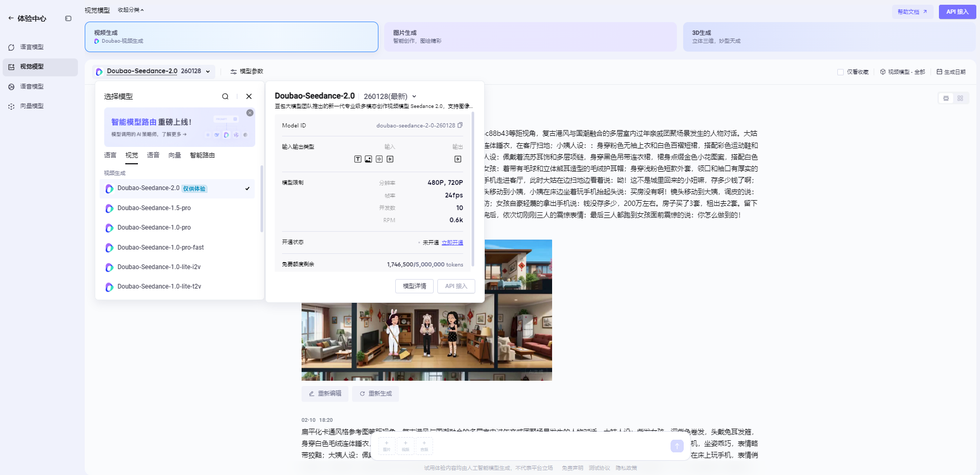Screen dimensions: 980x475
Task: Collapse categories via 收起分类
Action: pyautogui.click(x=131, y=9)
